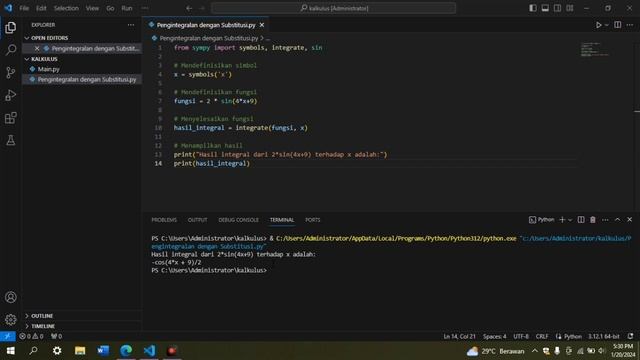
Task: Click Ln 14, Col 21 cursor position
Action: coord(459,336)
